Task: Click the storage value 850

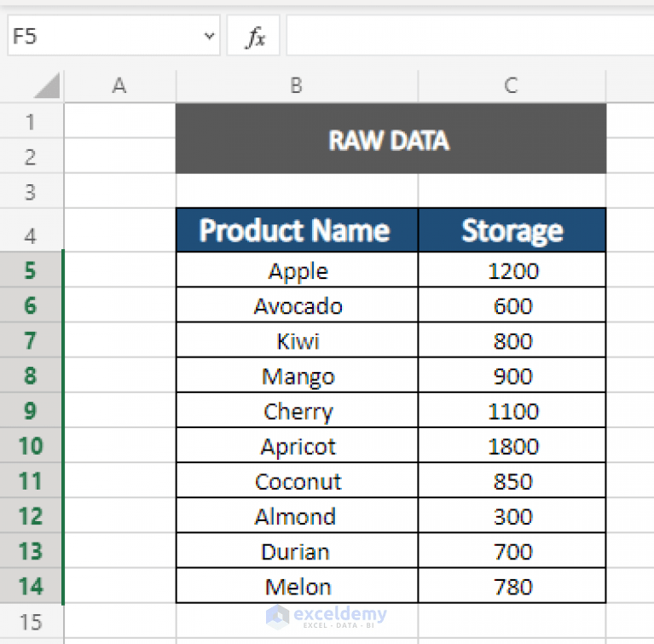Action: [512, 480]
